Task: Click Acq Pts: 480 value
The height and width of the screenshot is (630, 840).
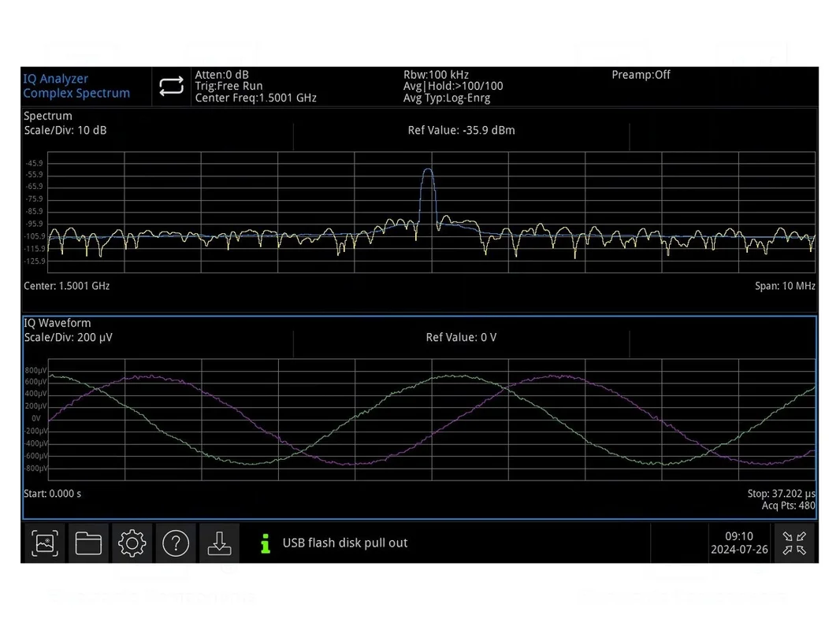Action: pyautogui.click(x=789, y=506)
